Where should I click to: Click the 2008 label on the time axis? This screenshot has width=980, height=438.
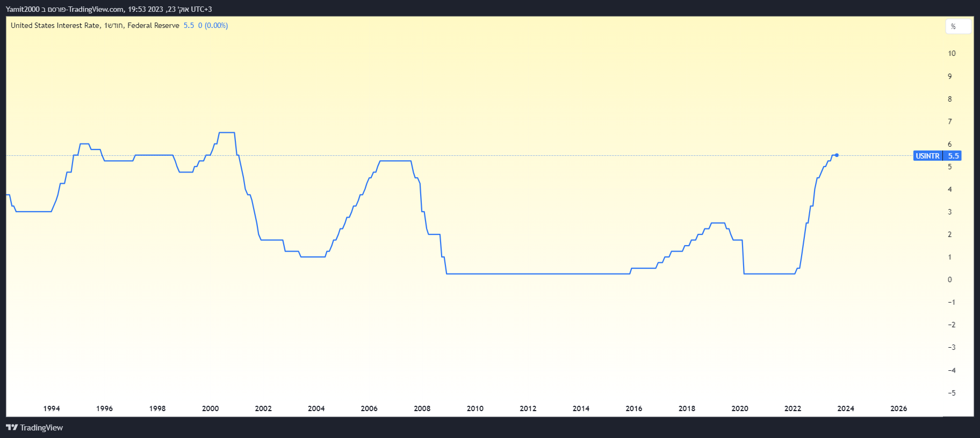click(422, 408)
